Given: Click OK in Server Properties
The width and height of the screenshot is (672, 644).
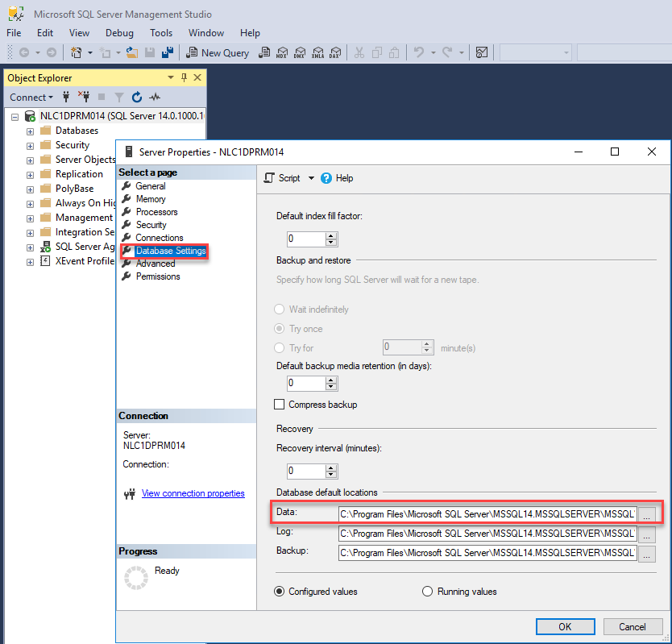Looking at the screenshot, I should [x=566, y=626].
